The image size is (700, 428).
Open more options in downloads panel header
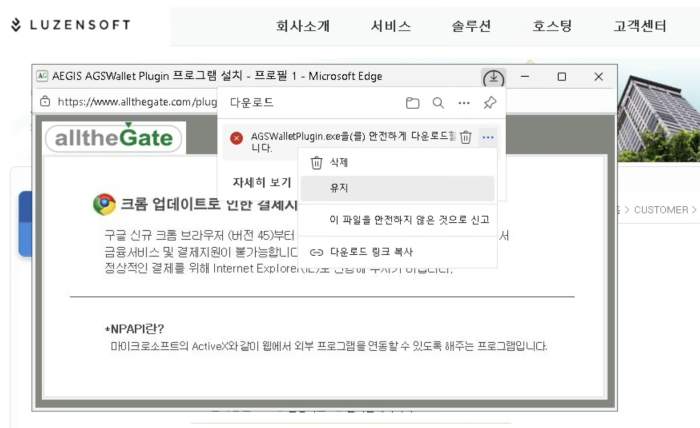(464, 103)
